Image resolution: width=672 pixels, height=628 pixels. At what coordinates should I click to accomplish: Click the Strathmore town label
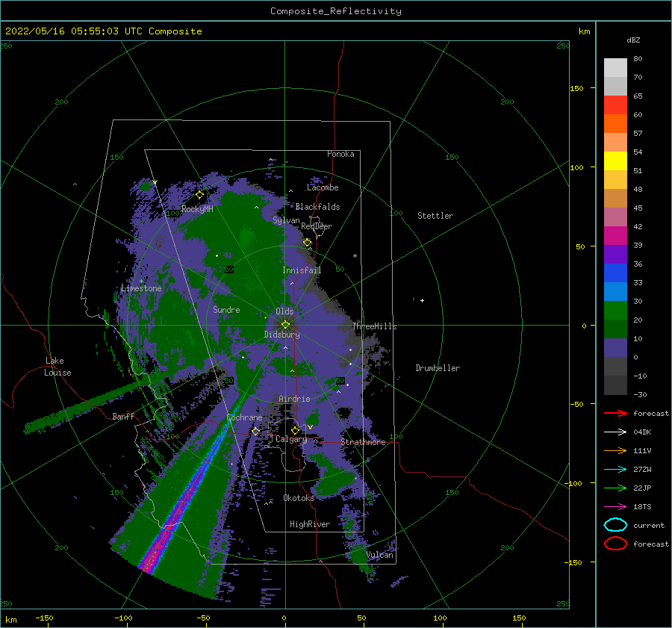pyautogui.click(x=363, y=442)
